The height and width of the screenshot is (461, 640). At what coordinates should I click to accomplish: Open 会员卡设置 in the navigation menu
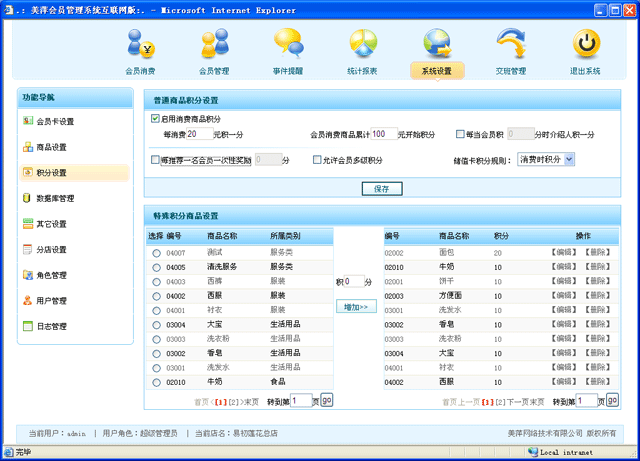pos(55,121)
